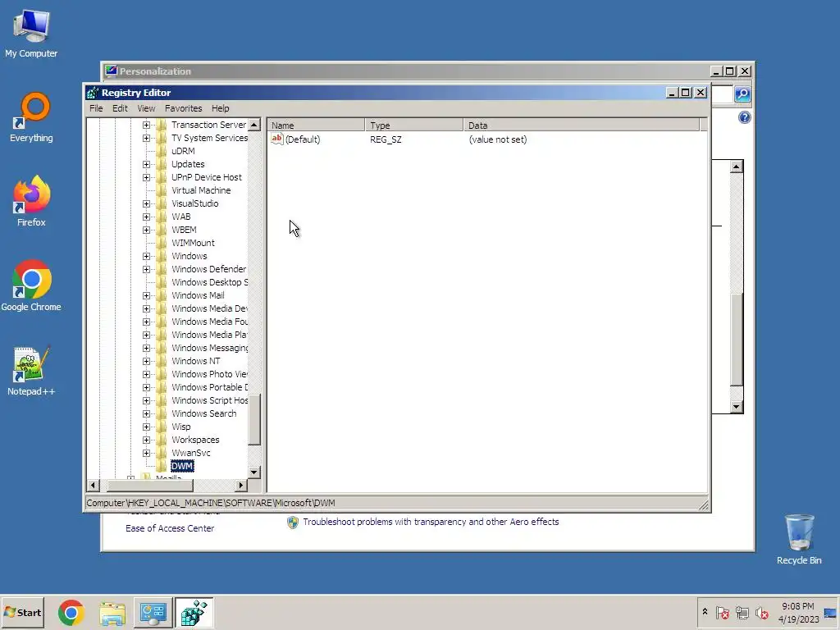The width and height of the screenshot is (840, 630).
Task: Click the tree's horizontal scrollbar thumb
Action: pyautogui.click(x=151, y=486)
